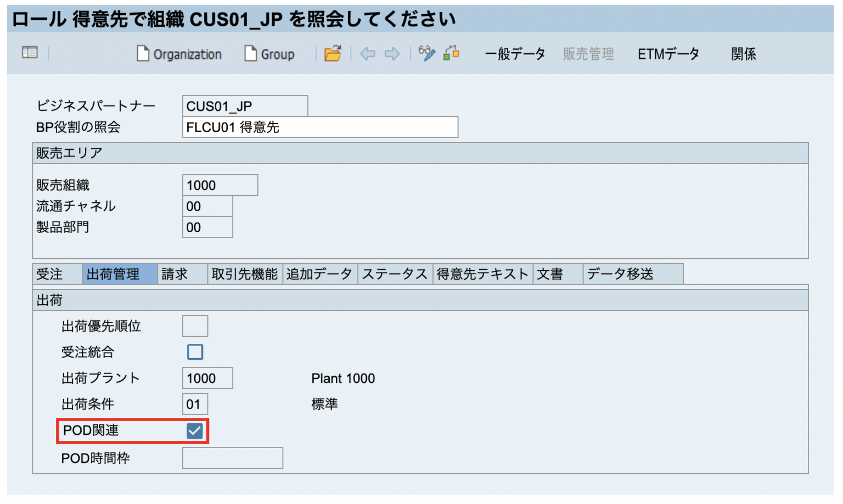The height and width of the screenshot is (504, 843).
Task: Select the ETMデータ button
Action: click(x=668, y=53)
